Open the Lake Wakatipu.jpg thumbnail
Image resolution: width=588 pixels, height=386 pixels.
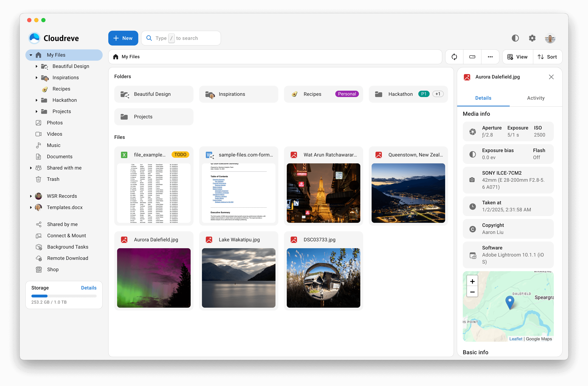tap(238, 278)
